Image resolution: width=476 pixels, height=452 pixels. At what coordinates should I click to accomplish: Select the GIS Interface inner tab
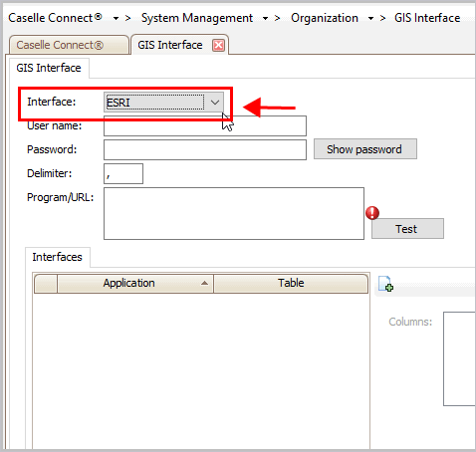pyautogui.click(x=49, y=68)
